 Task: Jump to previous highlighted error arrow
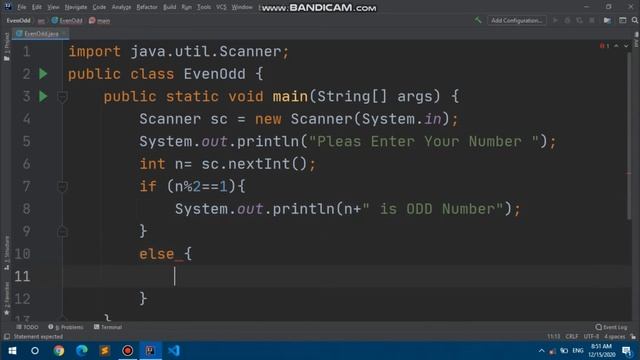point(616,46)
